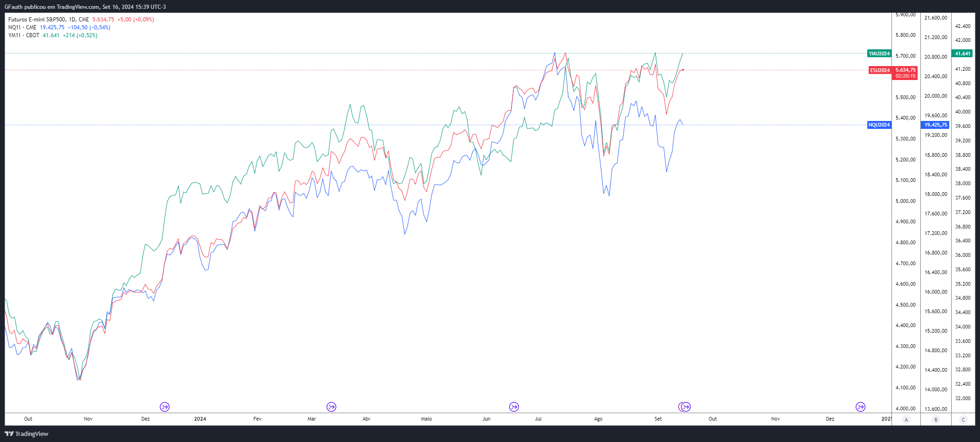Click the −104,50 (−0,54%) change value
The width and height of the screenshot is (980, 442).
coord(89,27)
